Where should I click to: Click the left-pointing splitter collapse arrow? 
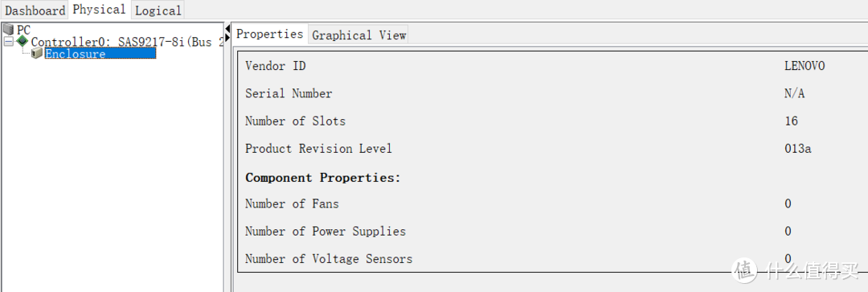(227, 30)
